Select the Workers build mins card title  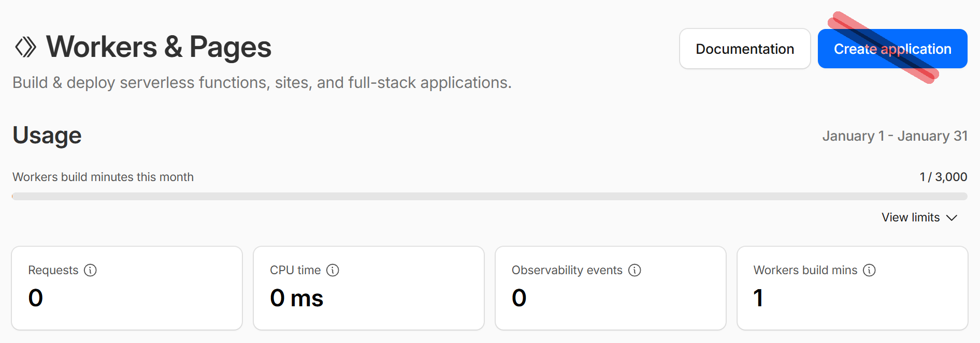coord(805,270)
